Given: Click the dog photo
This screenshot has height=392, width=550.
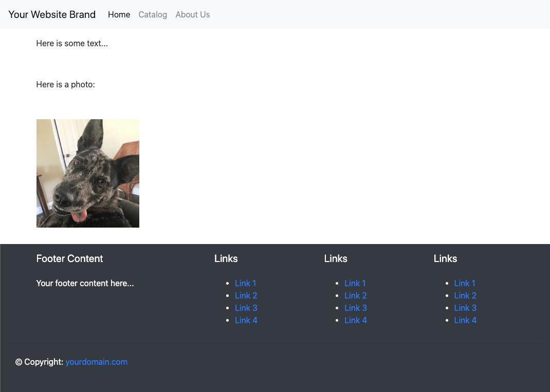Looking at the screenshot, I should (88, 173).
